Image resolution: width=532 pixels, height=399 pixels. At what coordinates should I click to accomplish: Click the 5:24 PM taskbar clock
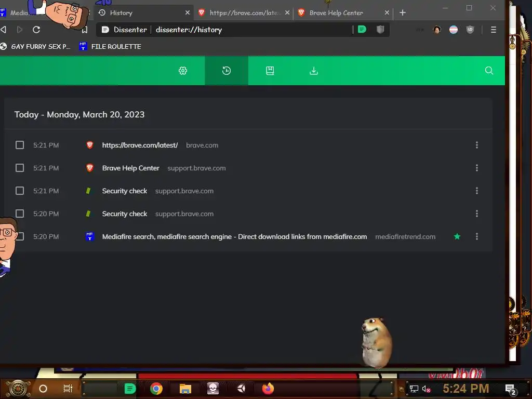click(x=466, y=389)
